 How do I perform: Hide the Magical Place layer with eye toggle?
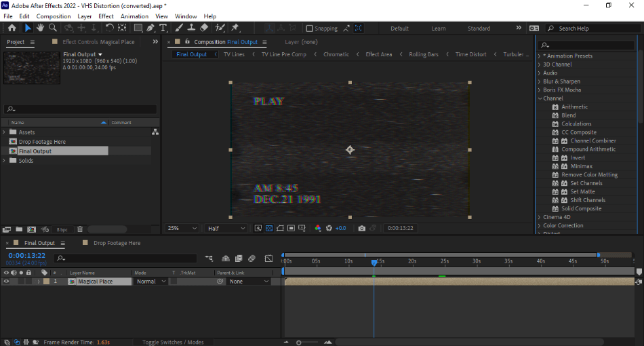6,282
